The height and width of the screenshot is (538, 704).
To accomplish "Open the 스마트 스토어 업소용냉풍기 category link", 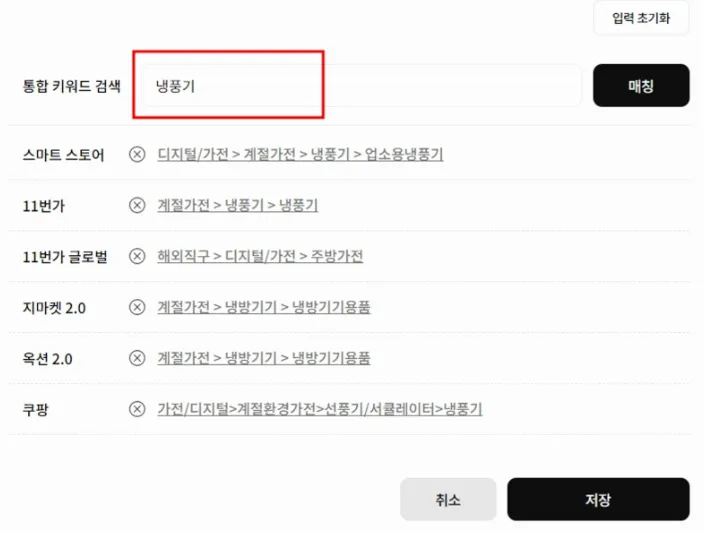I will pyautogui.click(x=300, y=154).
